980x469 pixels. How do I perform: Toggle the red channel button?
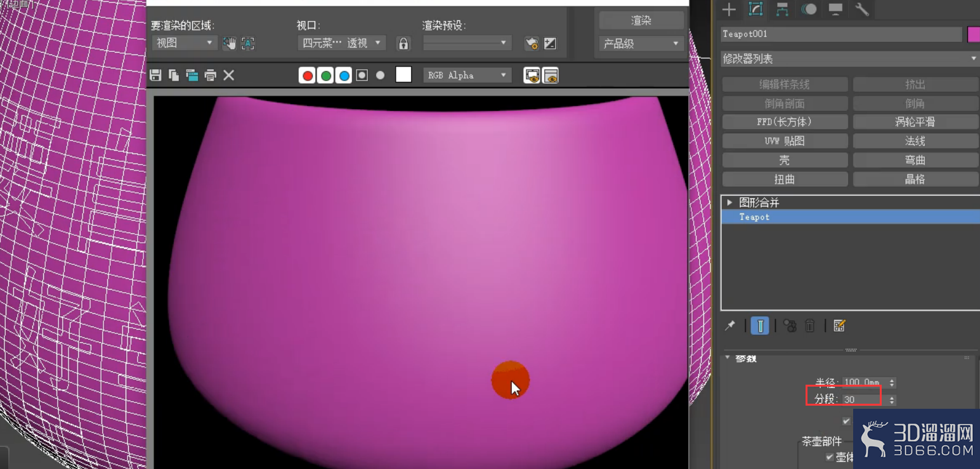click(308, 75)
